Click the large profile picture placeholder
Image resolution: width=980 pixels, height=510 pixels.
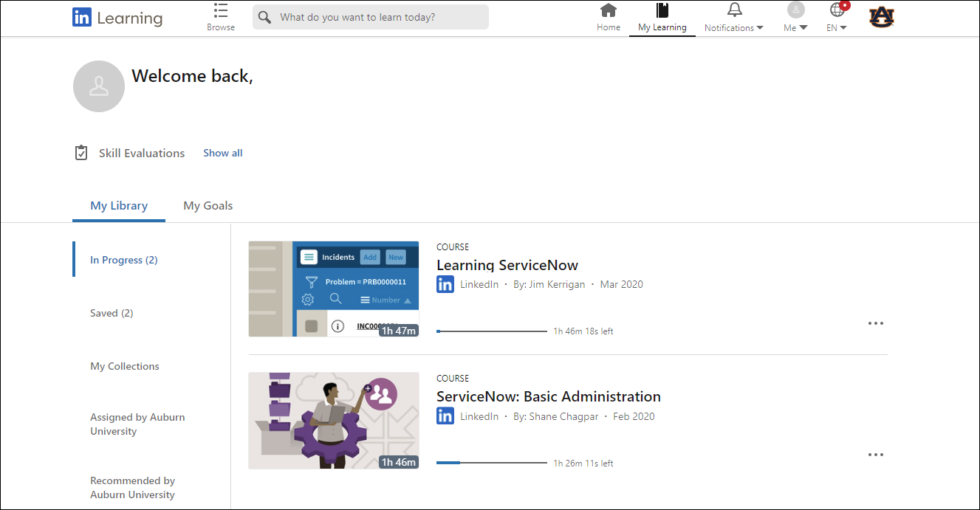99,86
